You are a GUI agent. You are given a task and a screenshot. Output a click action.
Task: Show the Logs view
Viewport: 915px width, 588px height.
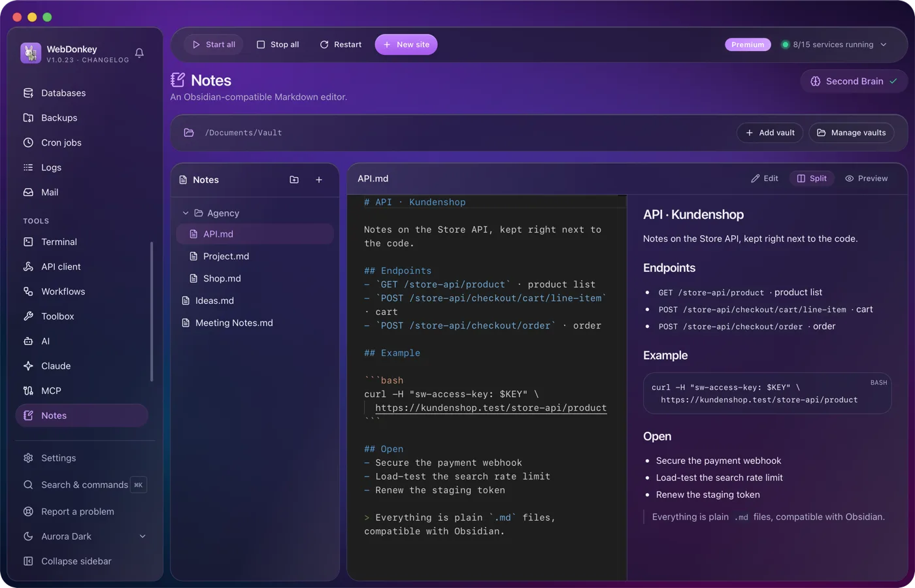(82, 167)
